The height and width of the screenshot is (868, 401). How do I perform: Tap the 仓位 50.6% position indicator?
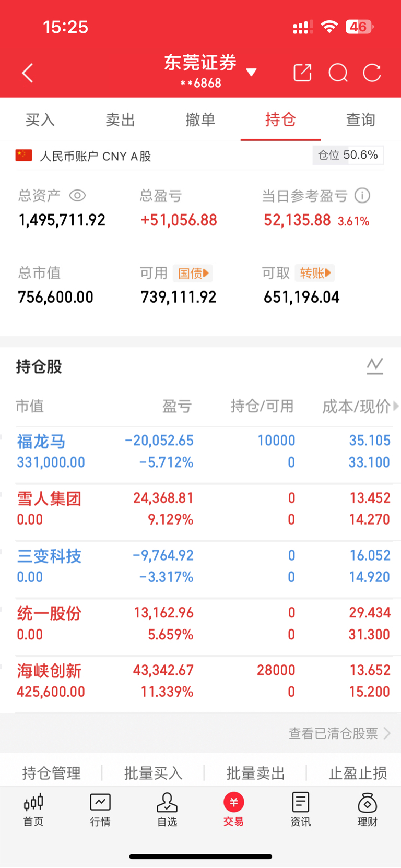point(348,155)
